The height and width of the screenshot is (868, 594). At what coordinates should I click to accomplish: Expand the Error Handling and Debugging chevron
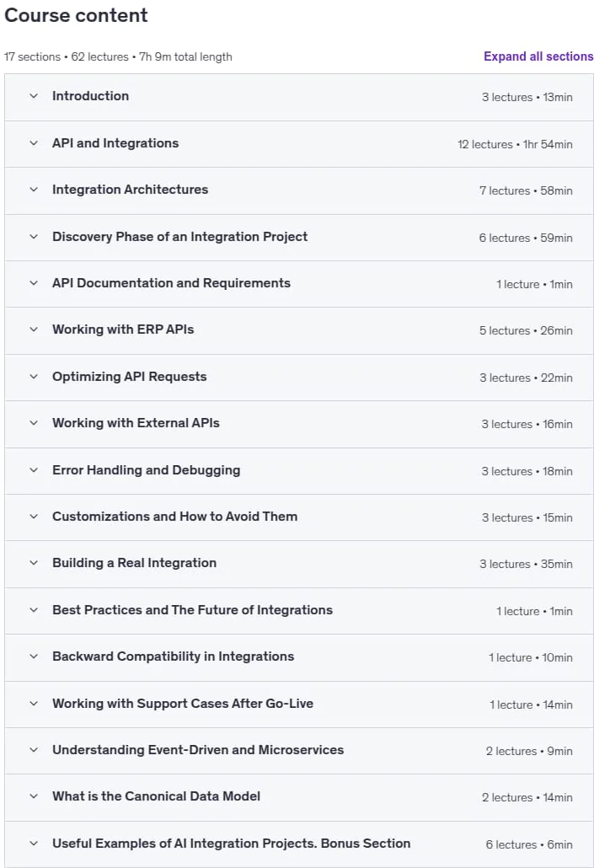[34, 470]
